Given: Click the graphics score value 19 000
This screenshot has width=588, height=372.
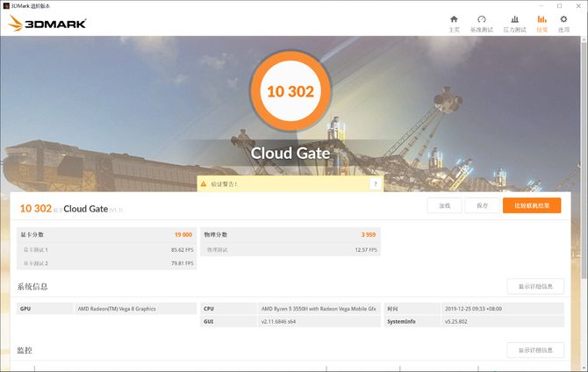Looking at the screenshot, I should pos(183,234).
